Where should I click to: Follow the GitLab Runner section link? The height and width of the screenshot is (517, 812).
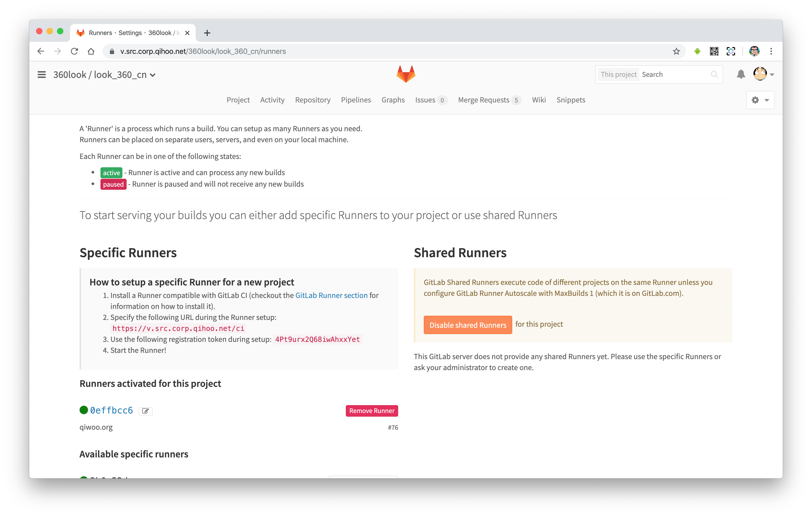pyautogui.click(x=331, y=295)
